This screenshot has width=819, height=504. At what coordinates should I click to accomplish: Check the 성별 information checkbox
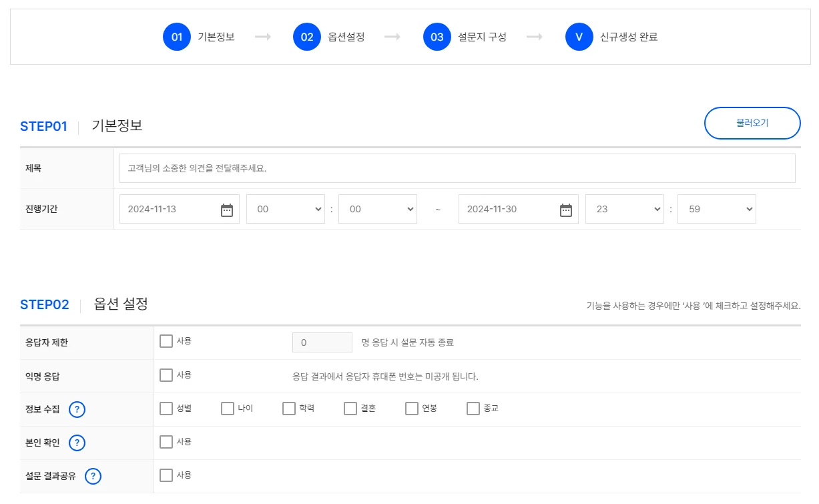[x=166, y=409]
